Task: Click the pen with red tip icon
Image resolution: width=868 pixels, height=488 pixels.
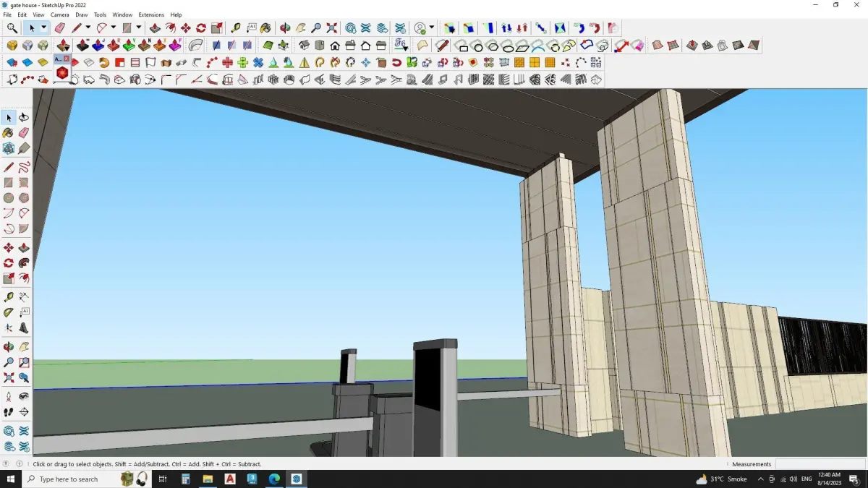Action: [442, 46]
